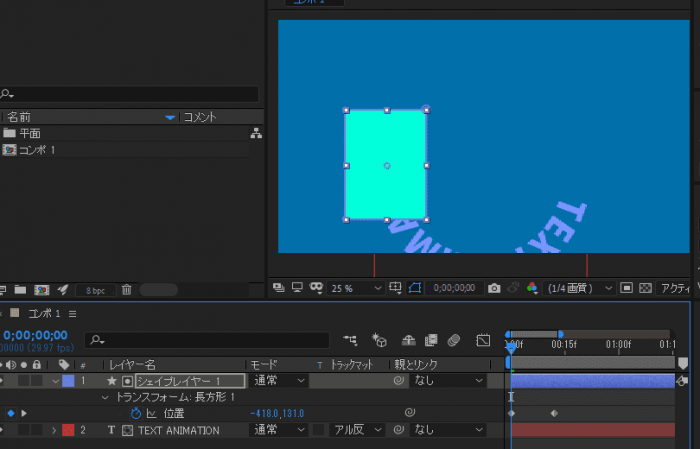
Task: Sort by 名前 column header
Action: 19,117
